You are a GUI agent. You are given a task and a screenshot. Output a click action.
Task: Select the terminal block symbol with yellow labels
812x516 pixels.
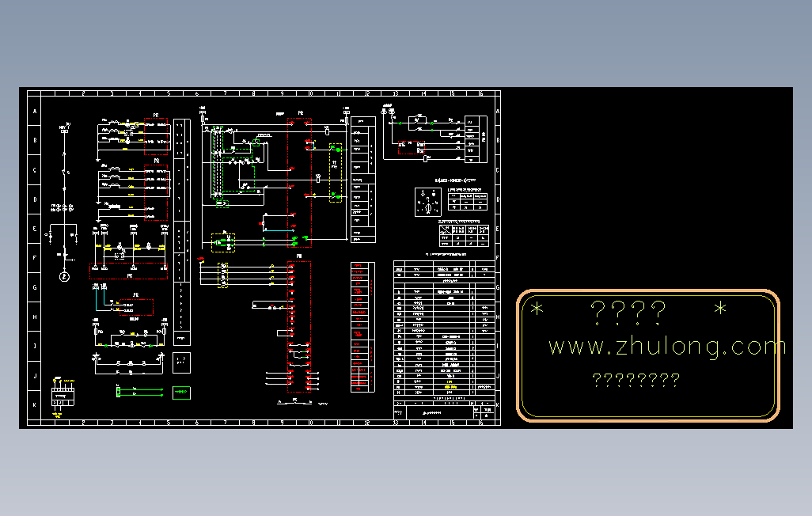coord(63,396)
